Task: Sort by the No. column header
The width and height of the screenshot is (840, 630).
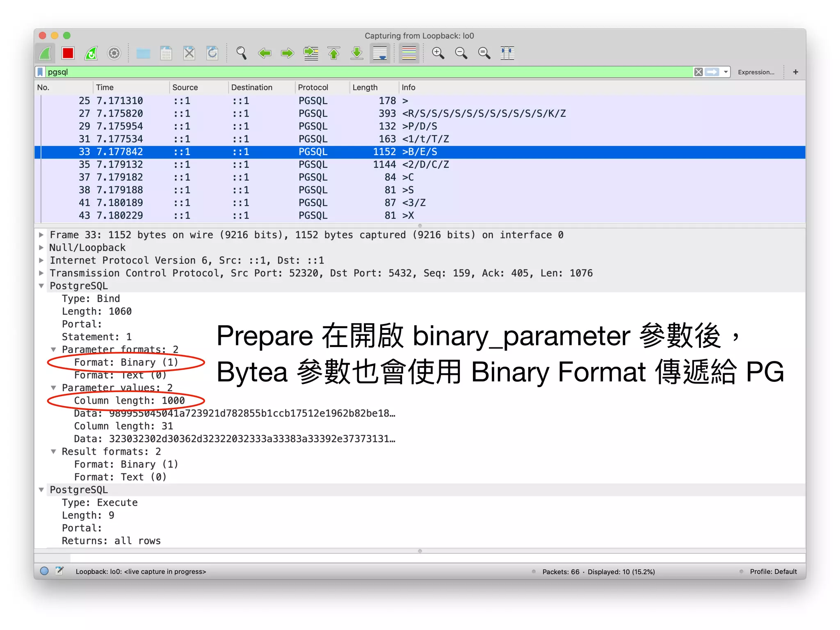Action: [x=64, y=87]
